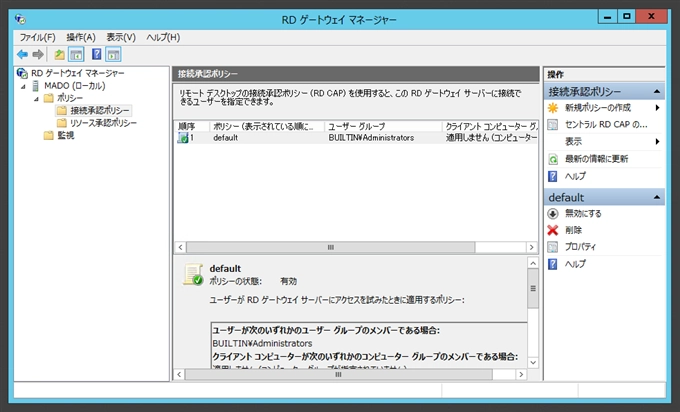Open the ファイル(F) menu

tap(37, 37)
